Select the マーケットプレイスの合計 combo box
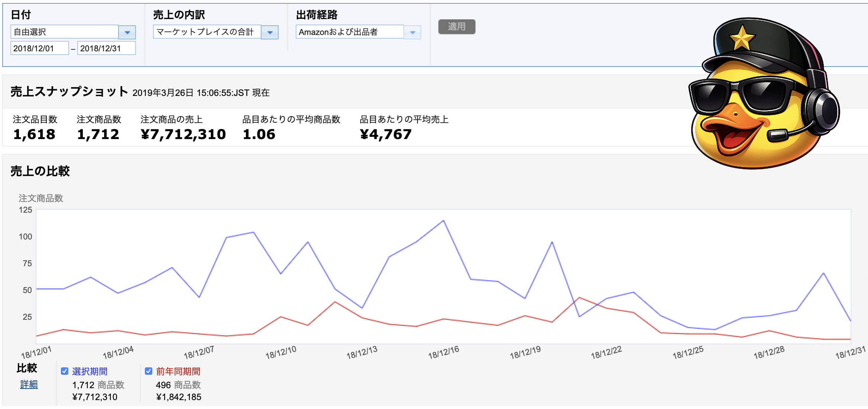Image resolution: width=868 pixels, height=409 pixels. pyautogui.click(x=207, y=32)
